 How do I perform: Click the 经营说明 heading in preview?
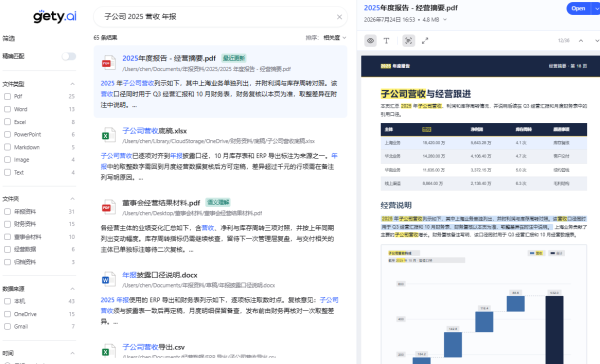pos(396,206)
